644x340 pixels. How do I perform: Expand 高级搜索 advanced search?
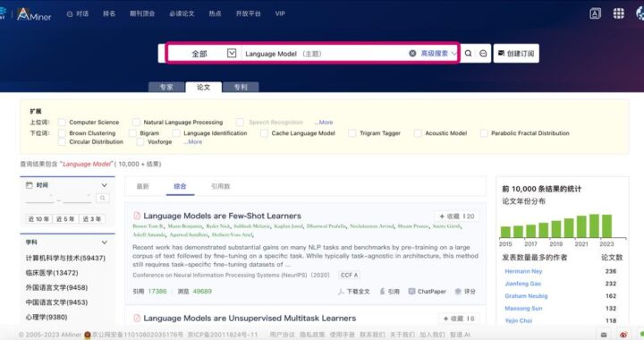[x=438, y=54]
